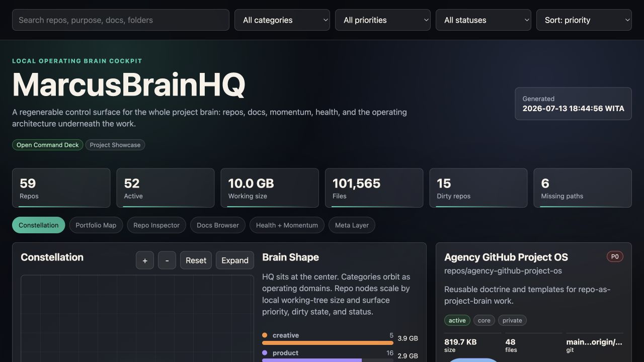Open the Sort: priority dropdown
The image size is (644, 362).
click(584, 20)
